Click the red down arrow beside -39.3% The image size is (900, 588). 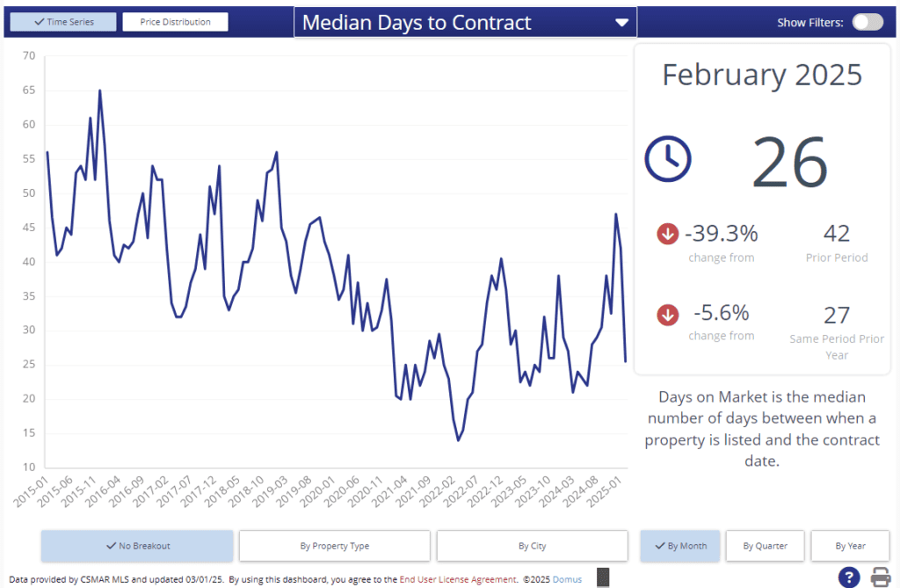[667, 234]
